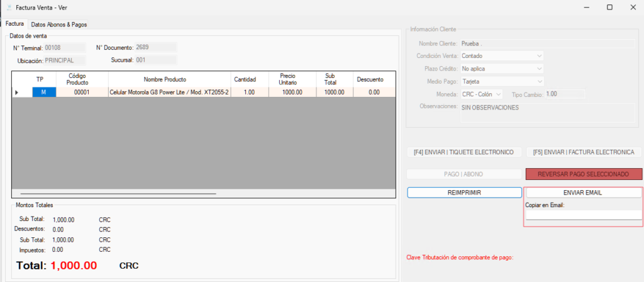This screenshot has height=282, width=644.
Task: Click the Pago | Abono button
Action: click(x=464, y=174)
